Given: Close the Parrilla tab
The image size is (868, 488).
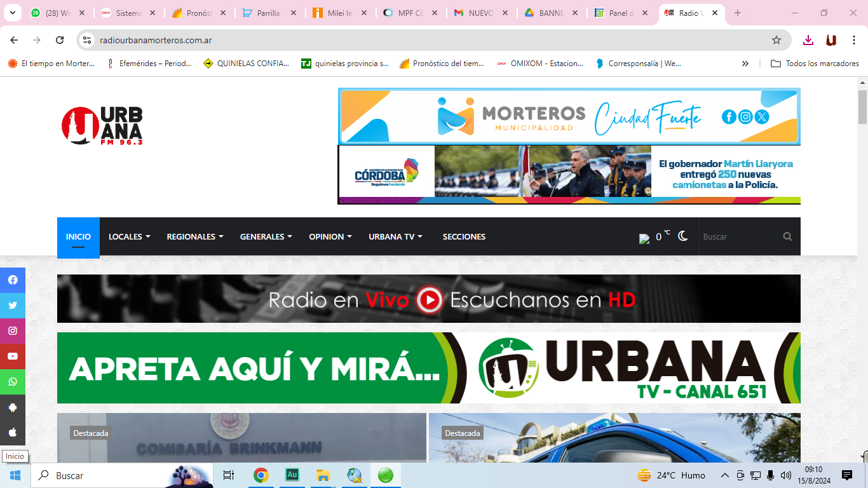Looking at the screenshot, I should coord(293,13).
